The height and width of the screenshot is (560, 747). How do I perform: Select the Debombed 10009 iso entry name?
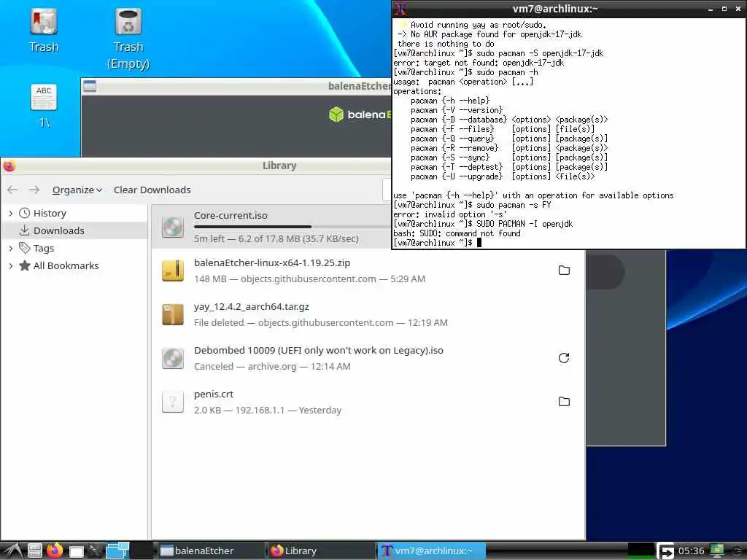click(319, 351)
